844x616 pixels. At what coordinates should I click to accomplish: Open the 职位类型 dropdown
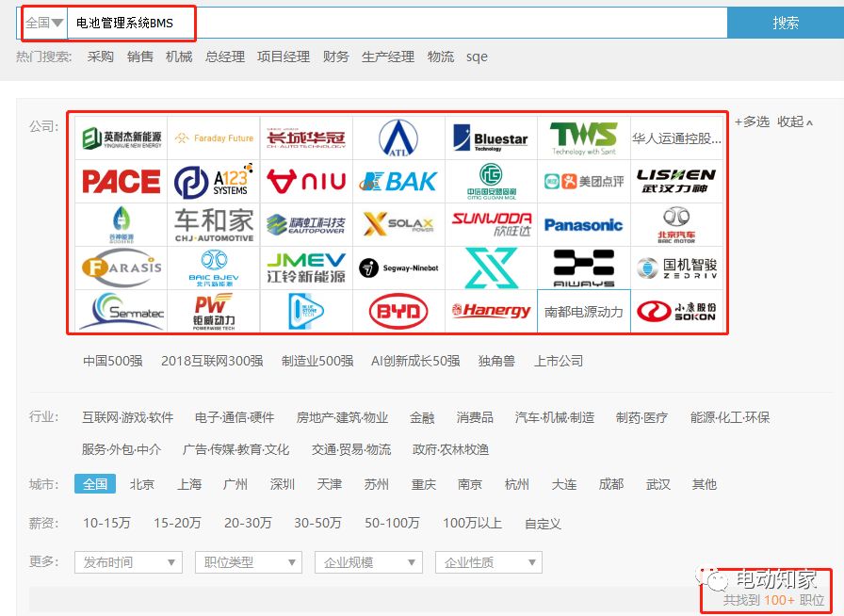(x=249, y=562)
